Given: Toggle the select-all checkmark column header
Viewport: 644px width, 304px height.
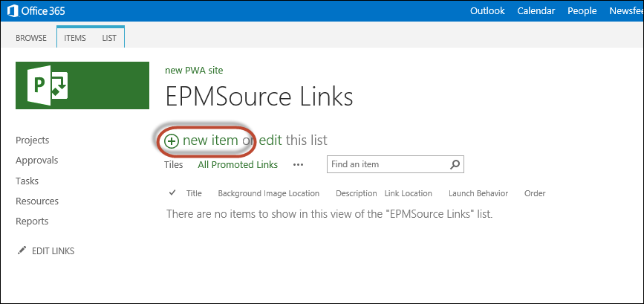Looking at the screenshot, I should click(x=172, y=193).
